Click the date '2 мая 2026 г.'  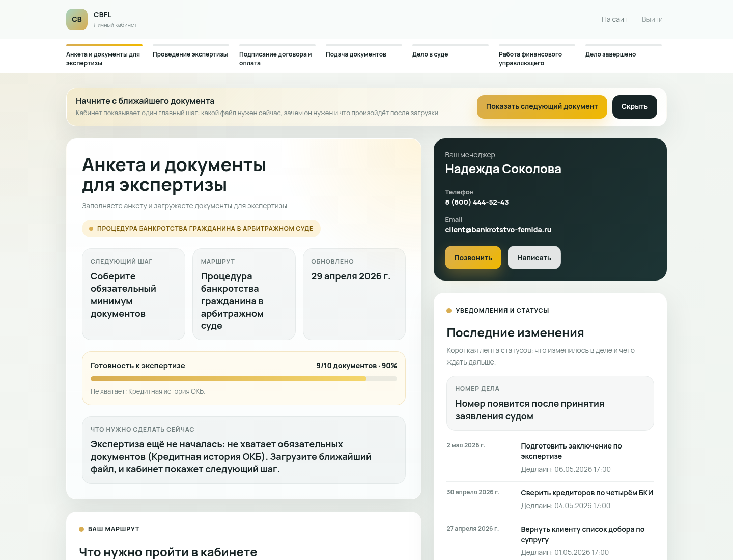pos(466,445)
